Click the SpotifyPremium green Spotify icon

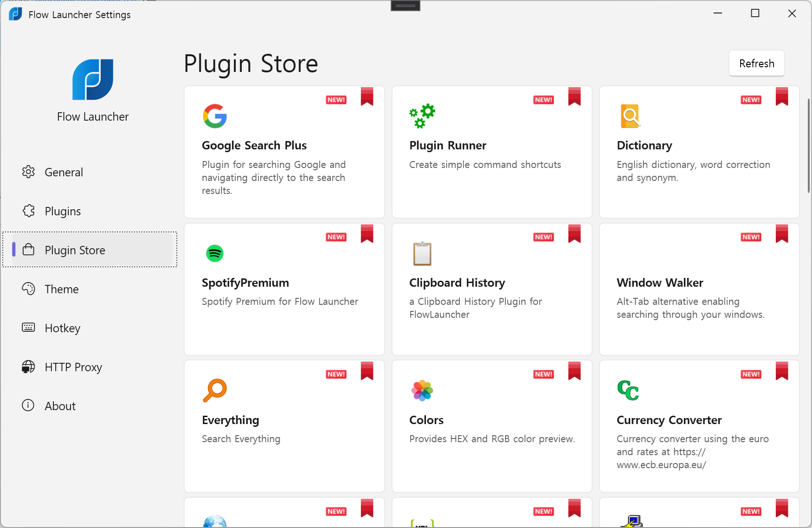215,253
